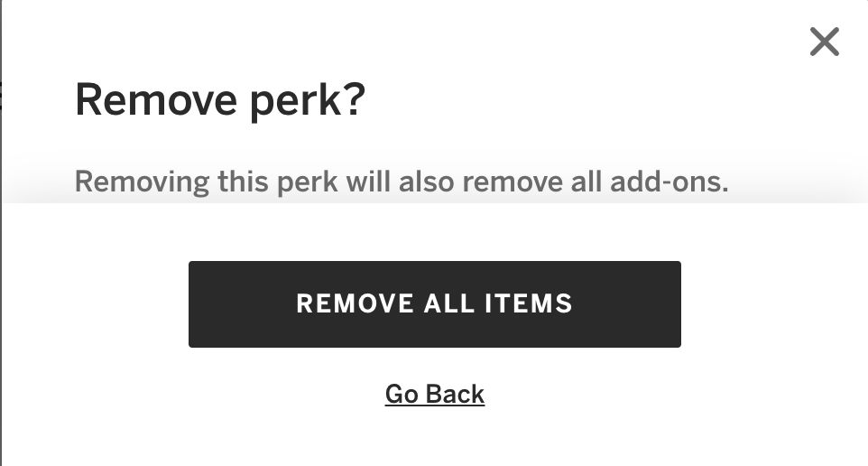Screen dimensions: 868x466
Task: Click the Remove All Items button
Action: 435,304
